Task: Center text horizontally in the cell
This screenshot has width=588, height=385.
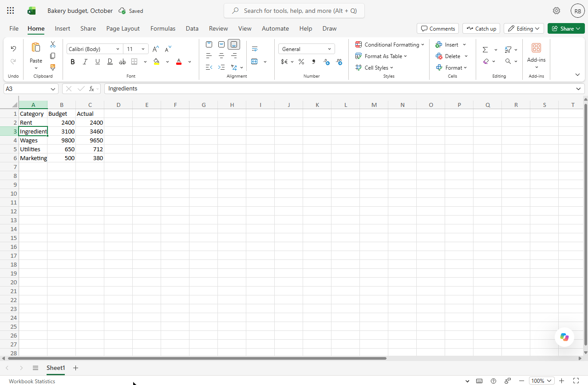Action: point(221,56)
